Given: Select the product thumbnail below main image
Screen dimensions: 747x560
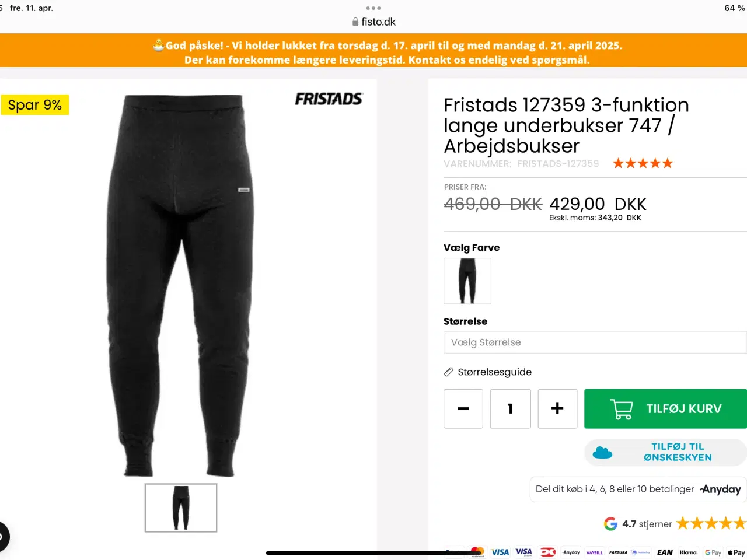Looking at the screenshot, I should pyautogui.click(x=181, y=508).
